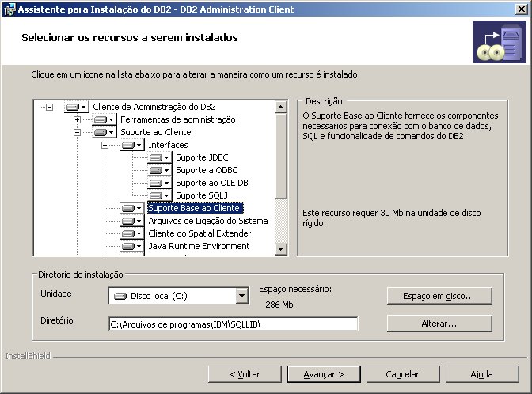Open feature icon menu for Ferramentas de administração
532x394 pixels.
[104, 119]
